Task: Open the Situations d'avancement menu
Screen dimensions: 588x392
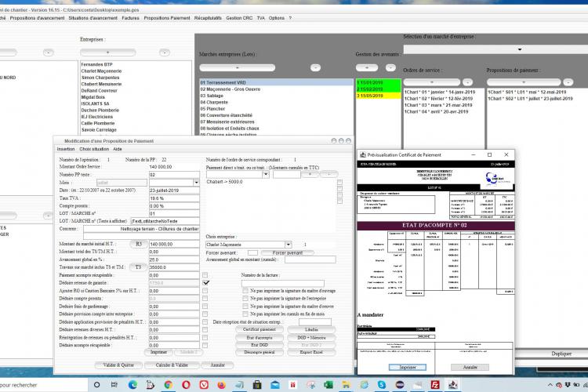Action: tap(93, 18)
